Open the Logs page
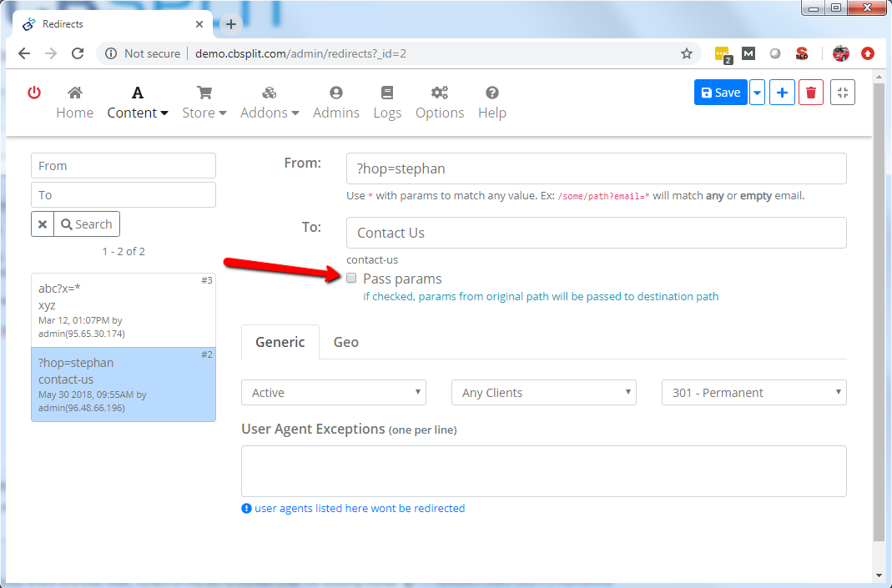The height and width of the screenshot is (588, 892). [x=387, y=103]
